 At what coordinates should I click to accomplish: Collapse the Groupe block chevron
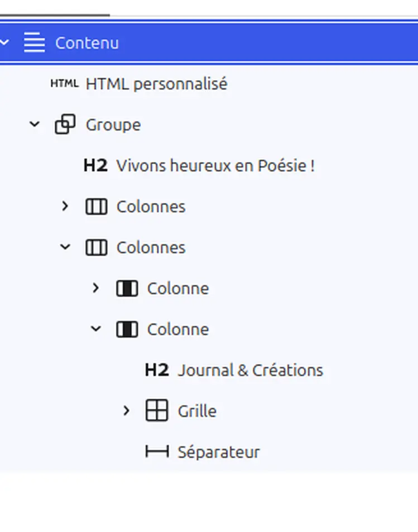tap(35, 124)
